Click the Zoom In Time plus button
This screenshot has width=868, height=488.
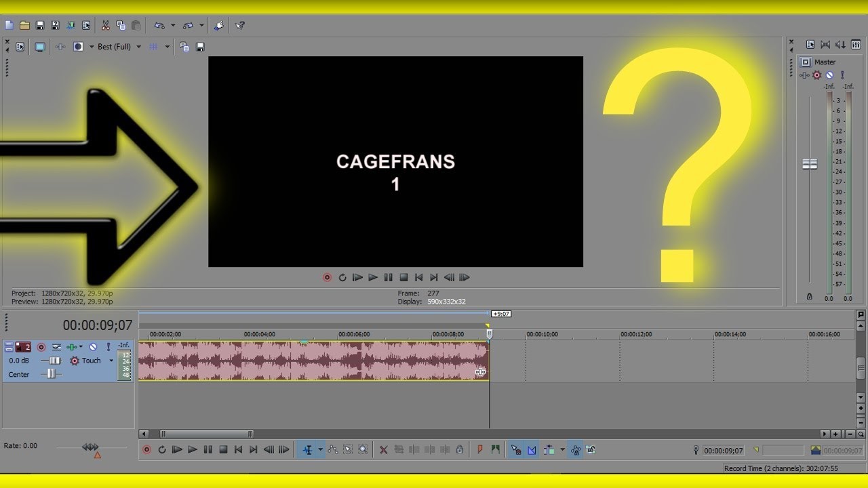pyautogui.click(x=835, y=434)
